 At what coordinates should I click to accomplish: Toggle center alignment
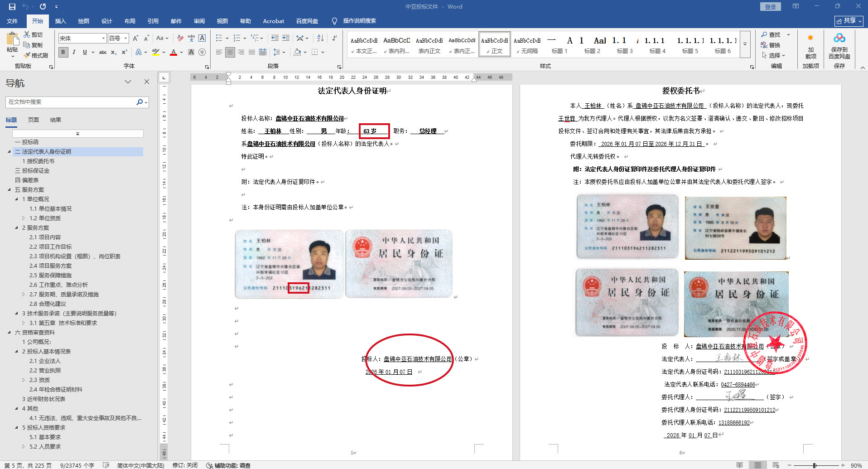coord(230,52)
